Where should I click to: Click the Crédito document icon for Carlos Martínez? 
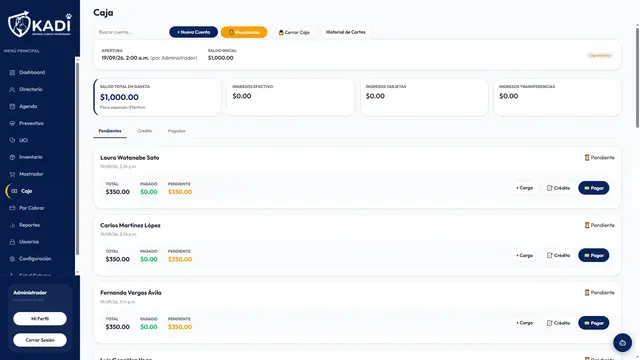click(549, 256)
